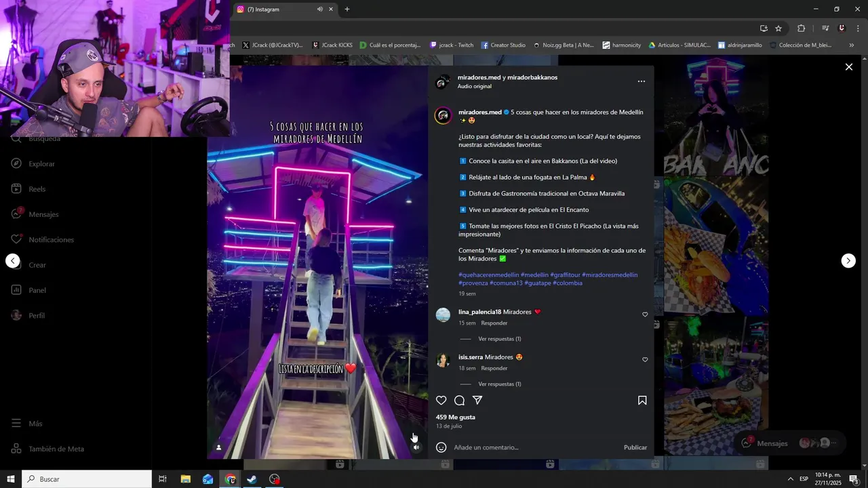This screenshot has width=868, height=488.
Task: Reply to lina_palencia18's comment
Action: (494, 323)
